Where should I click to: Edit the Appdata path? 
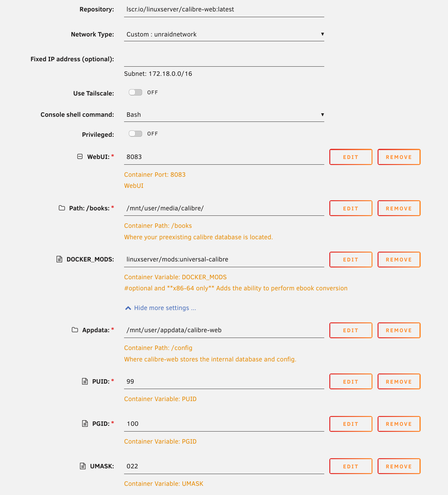click(351, 330)
